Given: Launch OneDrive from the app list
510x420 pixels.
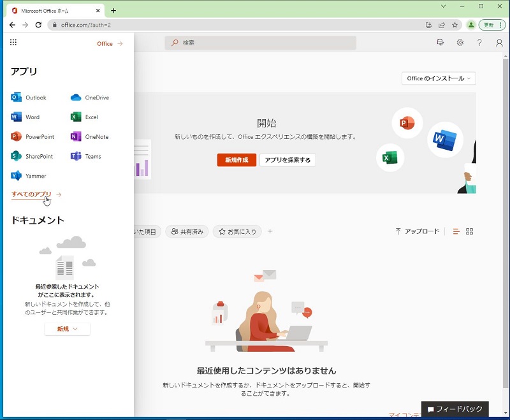Looking at the screenshot, I should (90, 98).
